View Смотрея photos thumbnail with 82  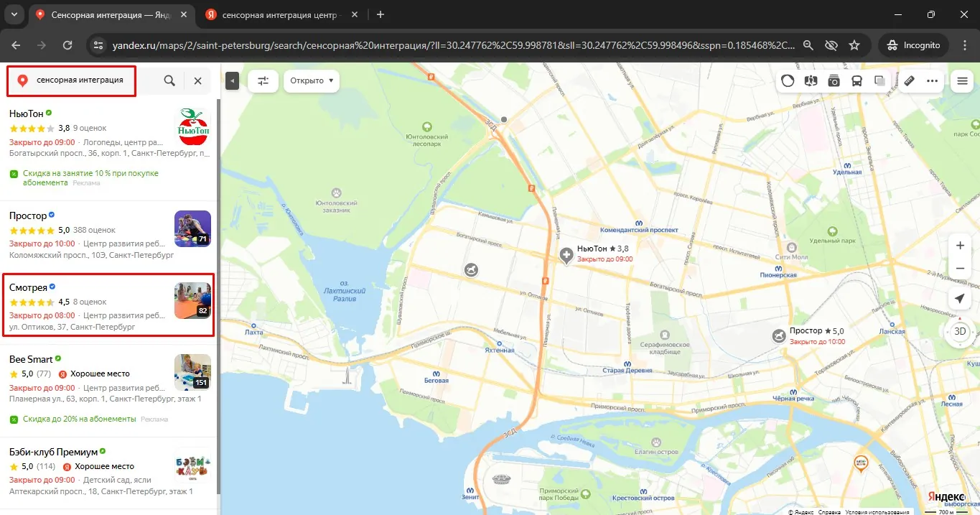[192, 300]
